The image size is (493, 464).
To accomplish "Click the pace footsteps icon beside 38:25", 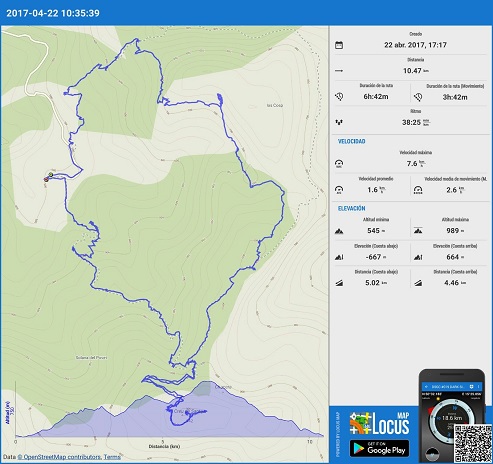I will tap(339, 122).
